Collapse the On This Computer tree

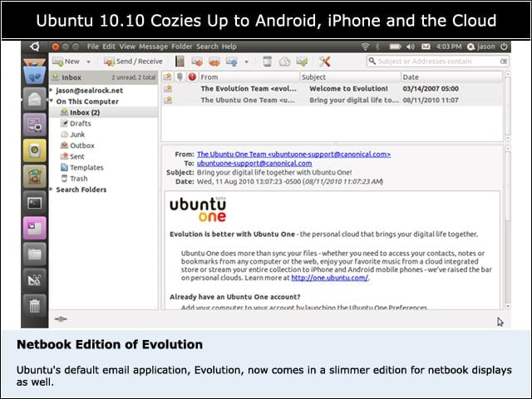(x=52, y=101)
